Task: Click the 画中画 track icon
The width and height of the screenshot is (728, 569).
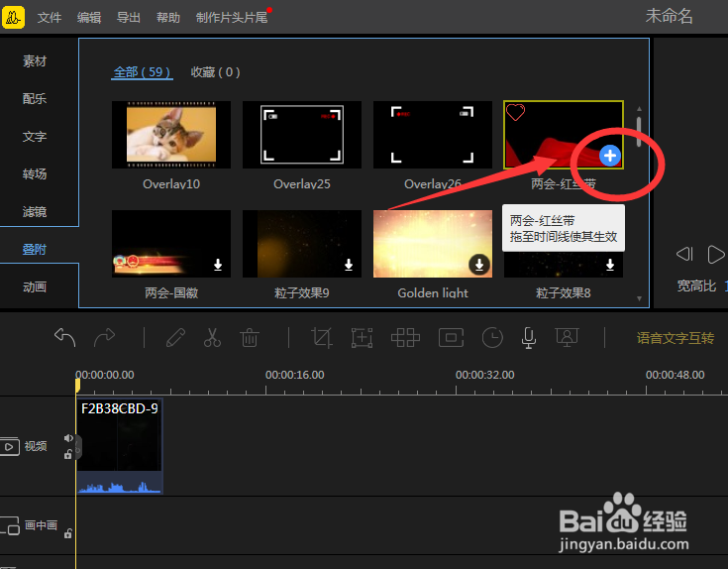Action: [x=9, y=525]
